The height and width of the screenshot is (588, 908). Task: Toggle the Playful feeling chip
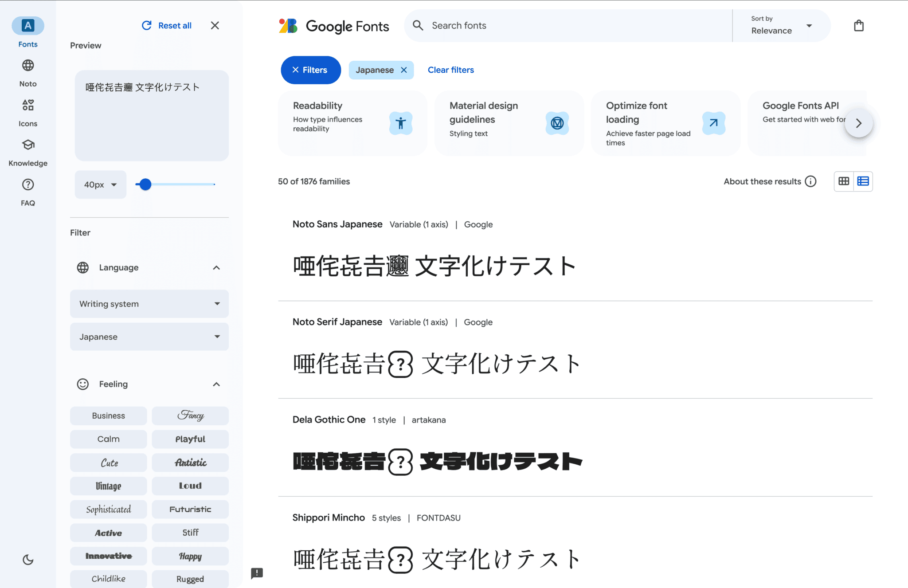point(190,439)
